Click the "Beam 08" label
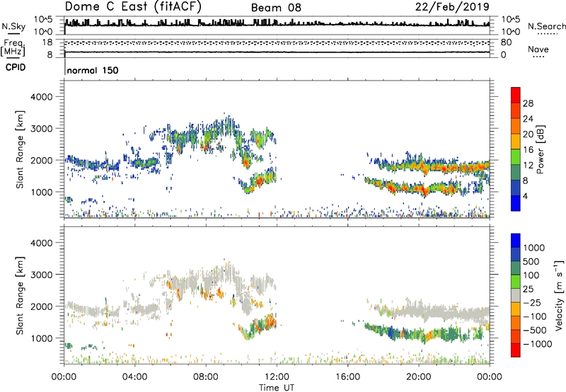The height and width of the screenshot is (392, 566). (276, 8)
